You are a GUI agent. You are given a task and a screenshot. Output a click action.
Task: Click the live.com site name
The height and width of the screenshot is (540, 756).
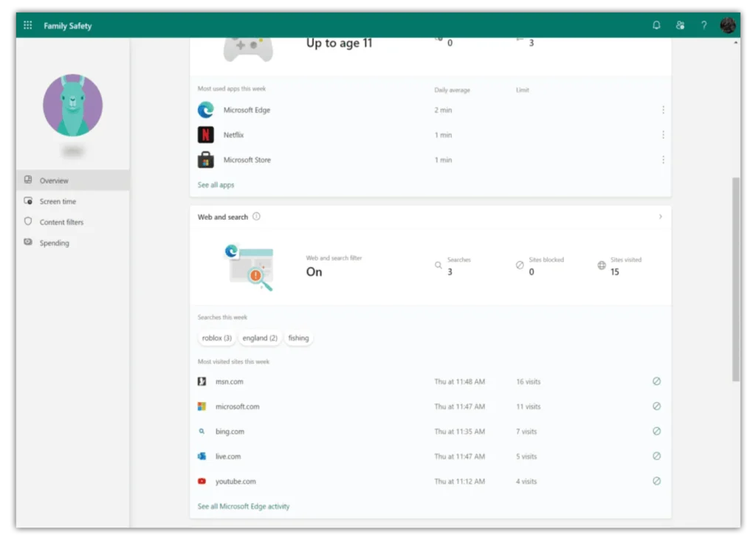(228, 456)
